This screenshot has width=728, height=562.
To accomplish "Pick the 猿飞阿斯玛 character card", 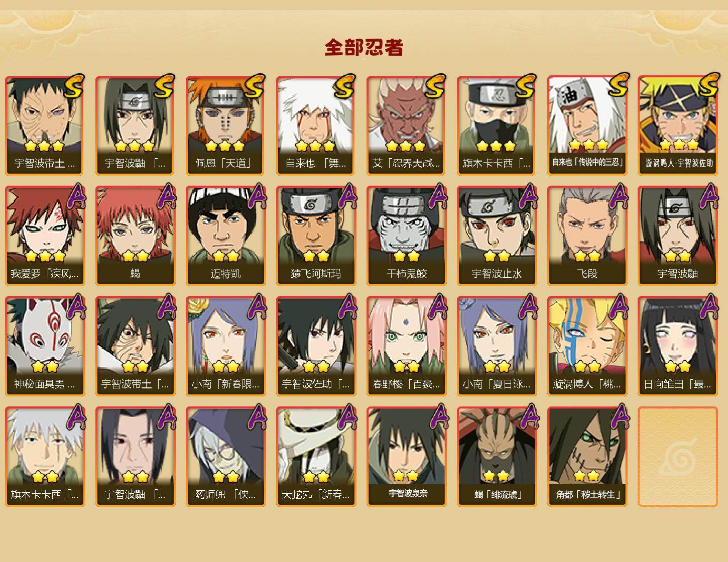I will pyautogui.click(x=316, y=236).
